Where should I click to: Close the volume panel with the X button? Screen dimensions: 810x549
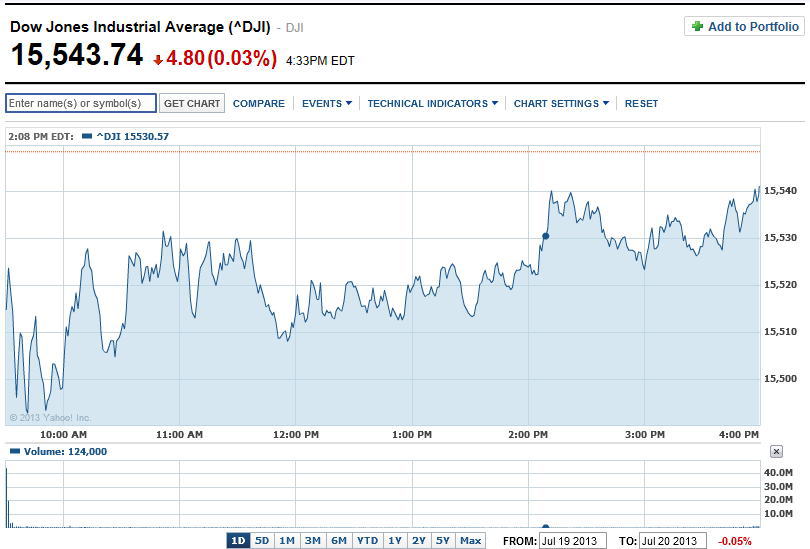coord(776,452)
